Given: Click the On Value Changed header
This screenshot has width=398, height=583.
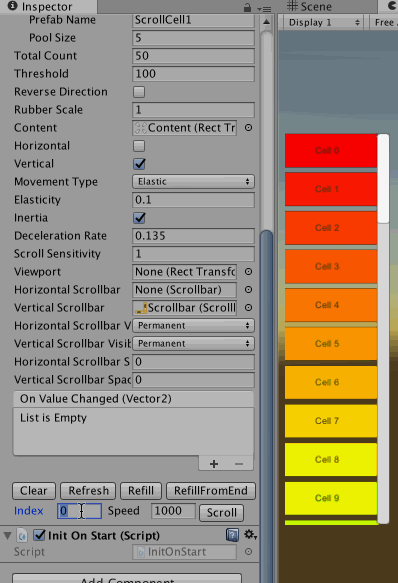Looking at the screenshot, I should [x=133, y=399].
